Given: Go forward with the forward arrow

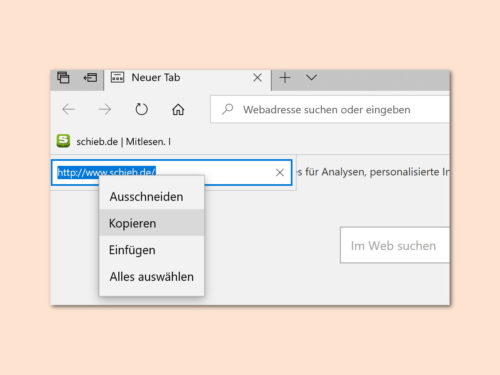Looking at the screenshot, I should click(105, 109).
